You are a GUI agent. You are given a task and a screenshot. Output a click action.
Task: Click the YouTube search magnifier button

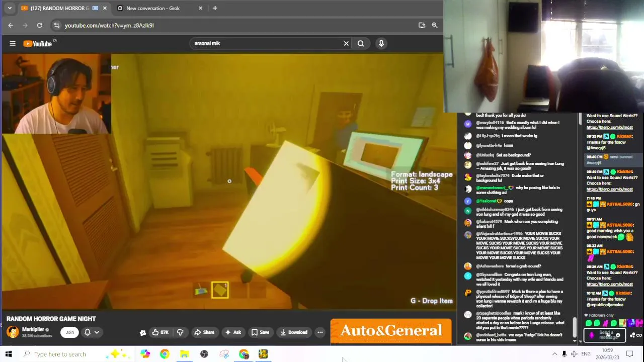[361, 43]
